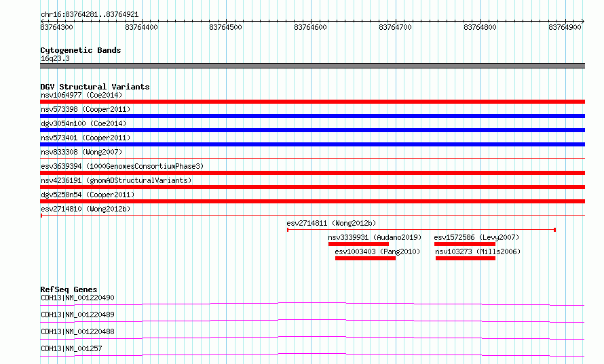The width and height of the screenshot is (604, 364).
Task: Click the DGV Structural Variants track title
Action: pos(95,87)
